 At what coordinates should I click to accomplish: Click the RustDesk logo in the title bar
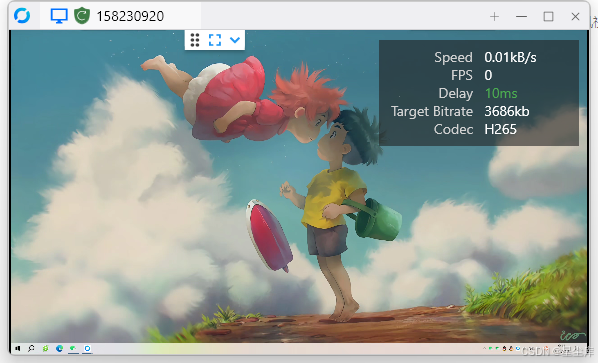click(x=22, y=16)
